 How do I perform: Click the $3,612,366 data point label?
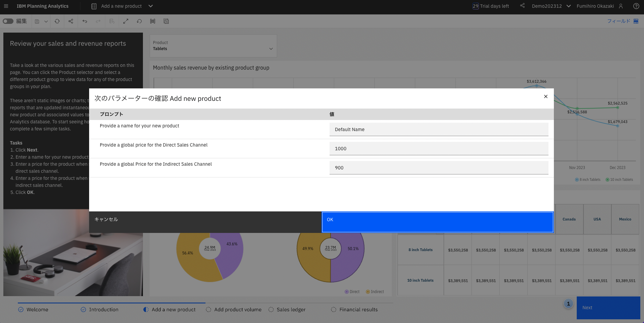pyautogui.click(x=536, y=81)
